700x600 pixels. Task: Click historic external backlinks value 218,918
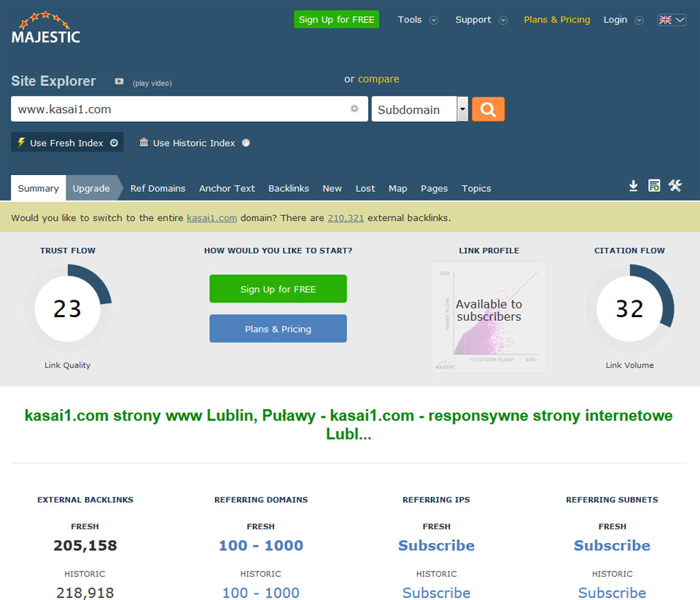85,593
